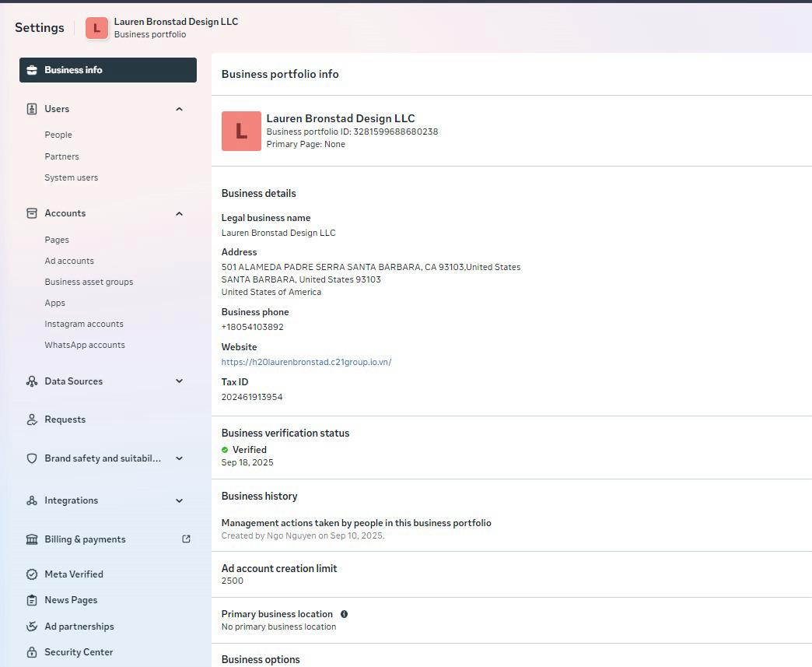This screenshot has width=812, height=667.
Task: Click the Lauren Bronstad Design LLC header portfolio name
Action: pyautogui.click(x=176, y=22)
